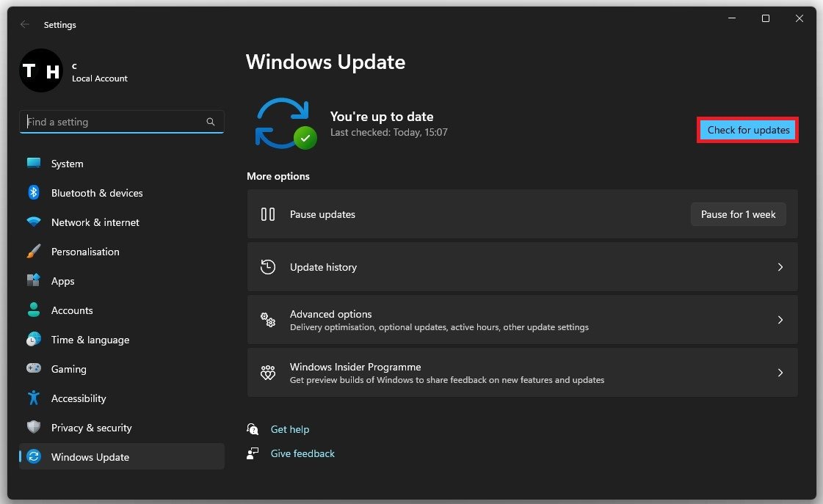The height and width of the screenshot is (504, 823).
Task: Click the Accessibility figure icon
Action: [34, 398]
